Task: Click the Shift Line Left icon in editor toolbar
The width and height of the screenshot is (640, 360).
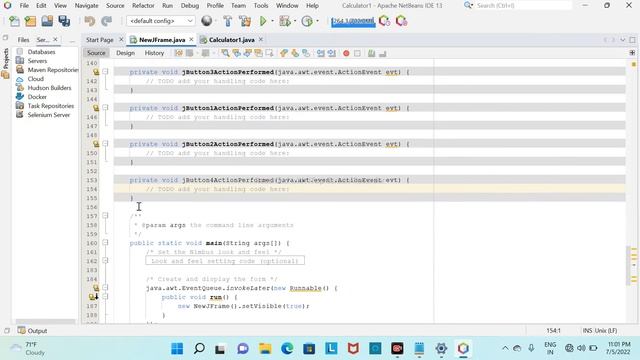Action: 321,53
